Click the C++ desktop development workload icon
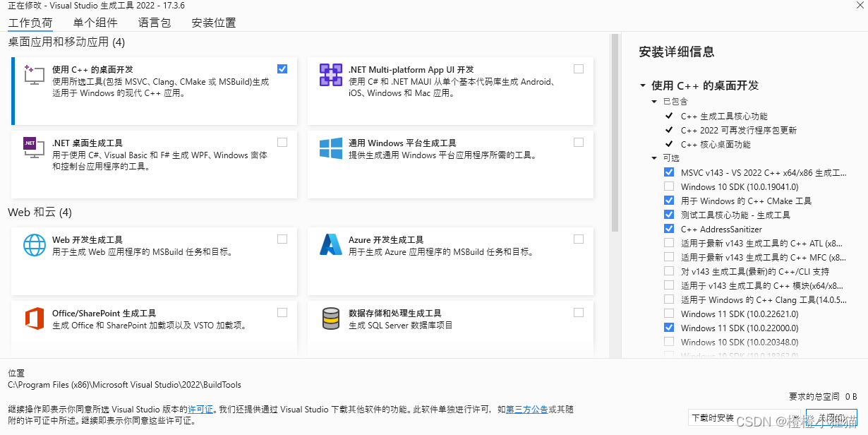The image size is (868, 435). [34, 75]
